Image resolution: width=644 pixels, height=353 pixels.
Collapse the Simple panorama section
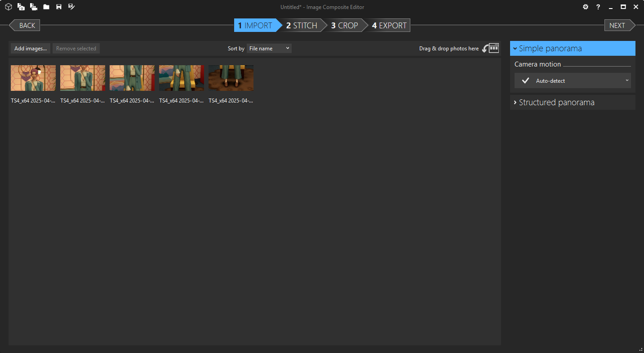[x=573, y=48]
